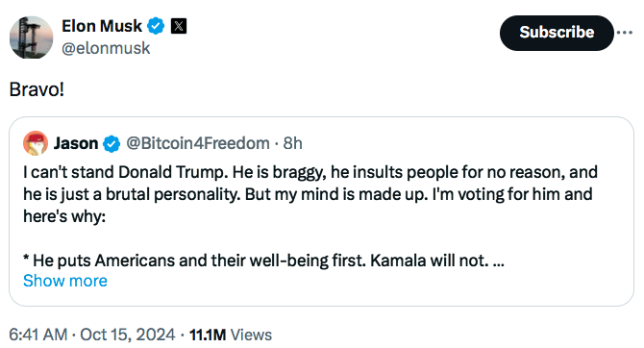
Task: Open the @elonmusk handle link
Action: (x=106, y=48)
